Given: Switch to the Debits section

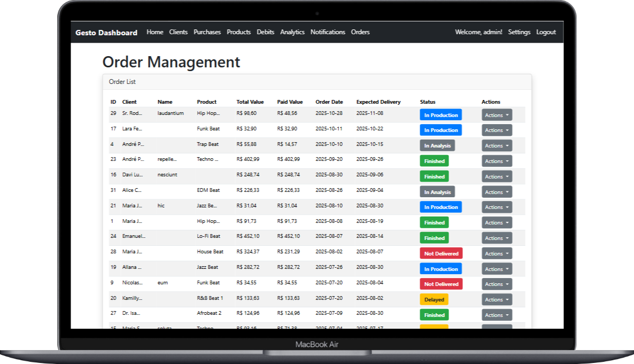Looking at the screenshot, I should click(265, 32).
